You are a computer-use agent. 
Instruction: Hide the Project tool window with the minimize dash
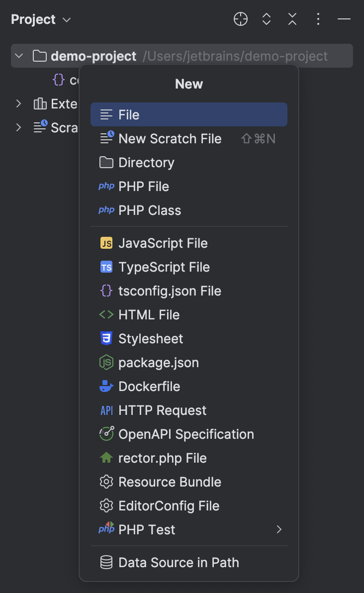pos(344,19)
